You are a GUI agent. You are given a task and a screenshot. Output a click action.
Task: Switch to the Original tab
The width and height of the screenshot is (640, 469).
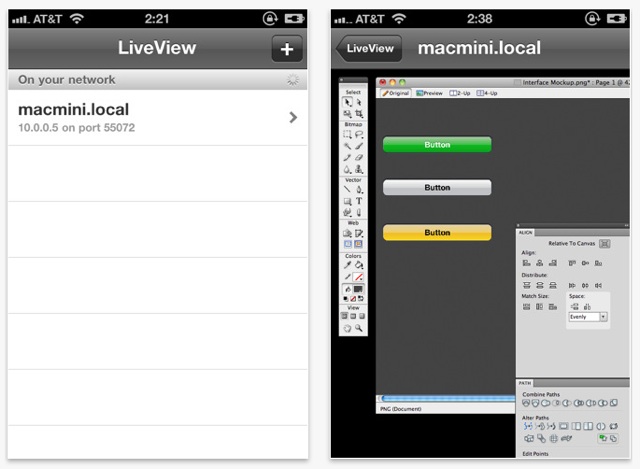[x=396, y=92]
